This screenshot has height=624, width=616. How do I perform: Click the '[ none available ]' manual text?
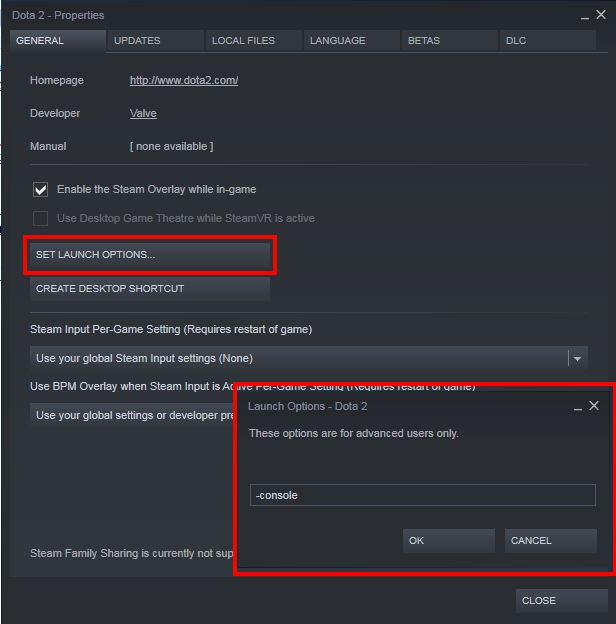pos(172,146)
